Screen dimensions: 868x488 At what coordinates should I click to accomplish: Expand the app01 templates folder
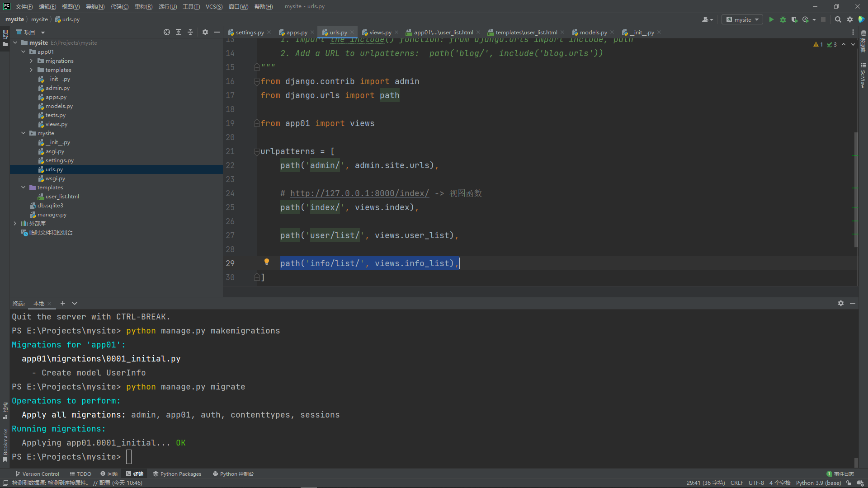point(31,70)
